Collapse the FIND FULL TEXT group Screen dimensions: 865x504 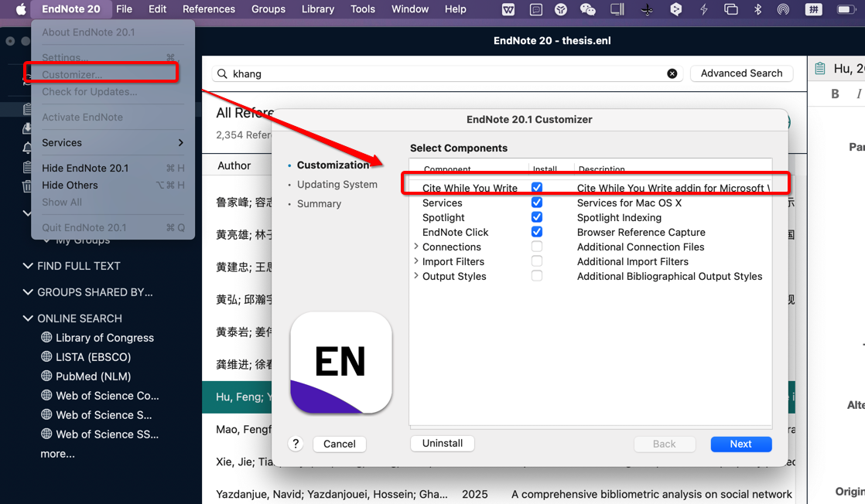point(28,266)
